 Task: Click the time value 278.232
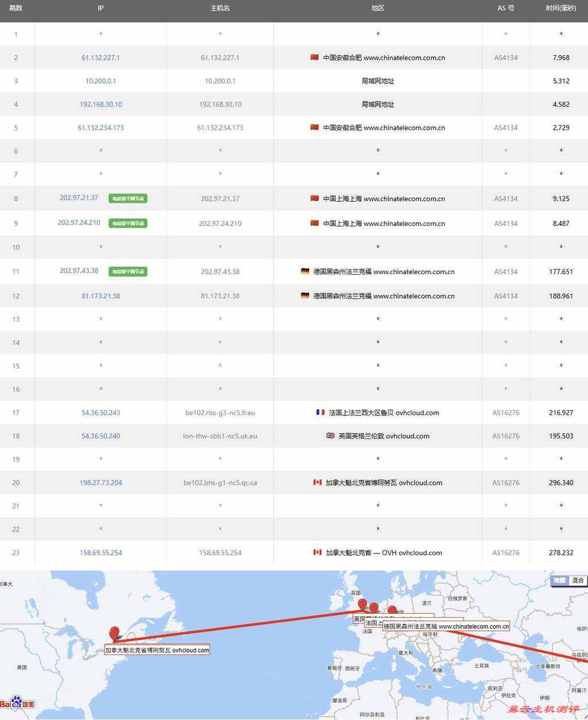pyautogui.click(x=561, y=553)
